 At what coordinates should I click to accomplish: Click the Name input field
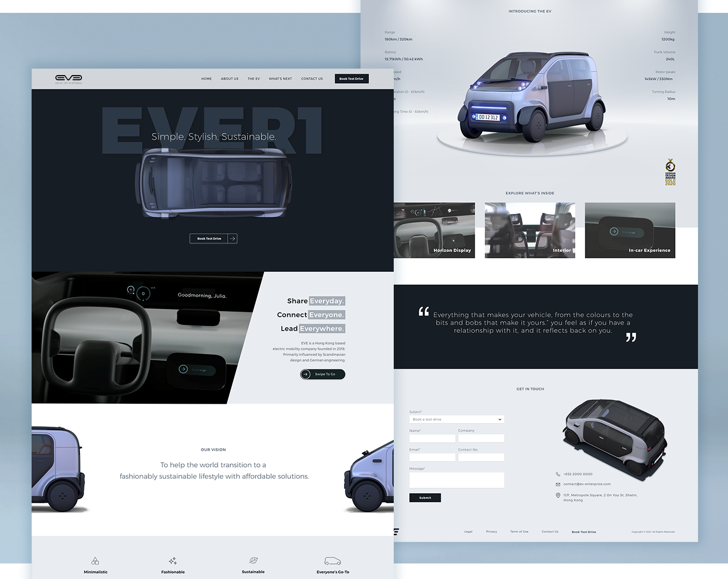432,438
